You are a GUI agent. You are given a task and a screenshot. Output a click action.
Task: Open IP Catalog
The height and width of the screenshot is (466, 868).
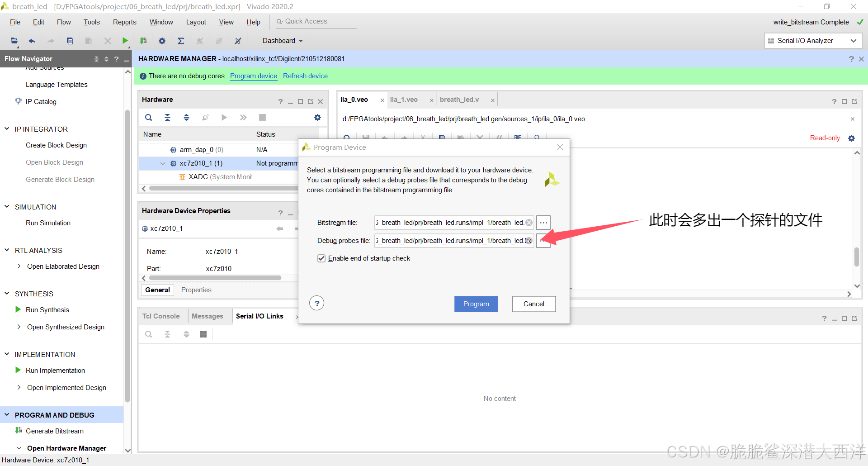41,102
